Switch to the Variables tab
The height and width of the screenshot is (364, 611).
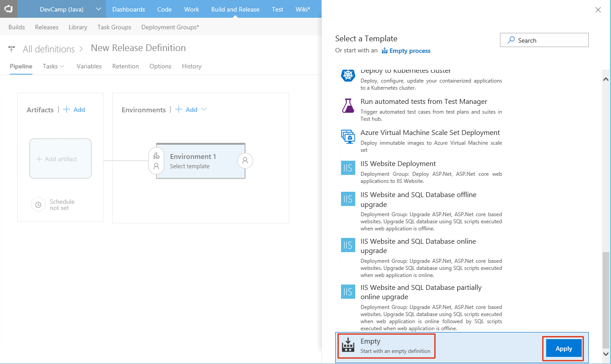click(x=89, y=66)
